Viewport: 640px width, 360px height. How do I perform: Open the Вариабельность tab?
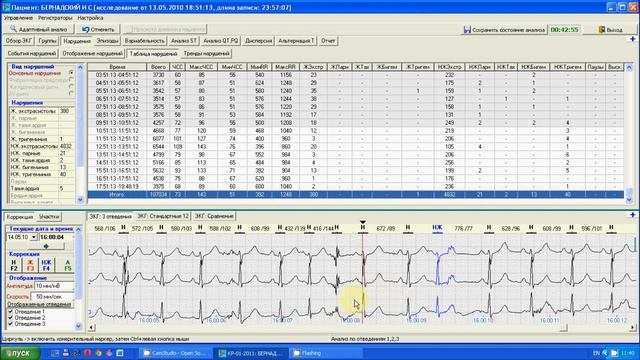144,41
